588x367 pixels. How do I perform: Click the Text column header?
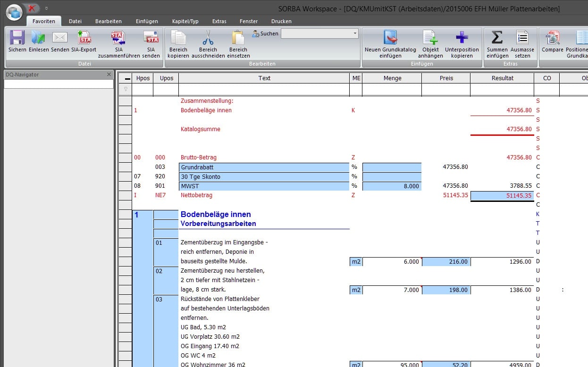[x=264, y=78]
